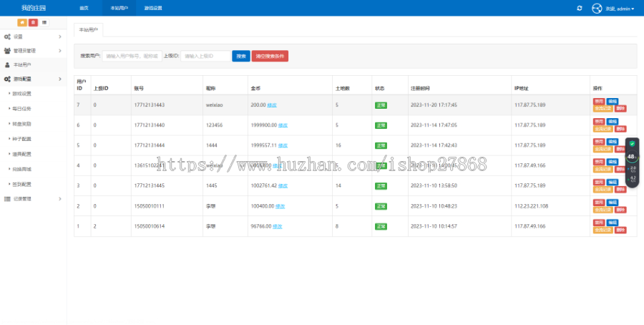Open 种子配置 in the sidebar submenu
The width and height of the screenshot is (644, 325).
(x=21, y=139)
